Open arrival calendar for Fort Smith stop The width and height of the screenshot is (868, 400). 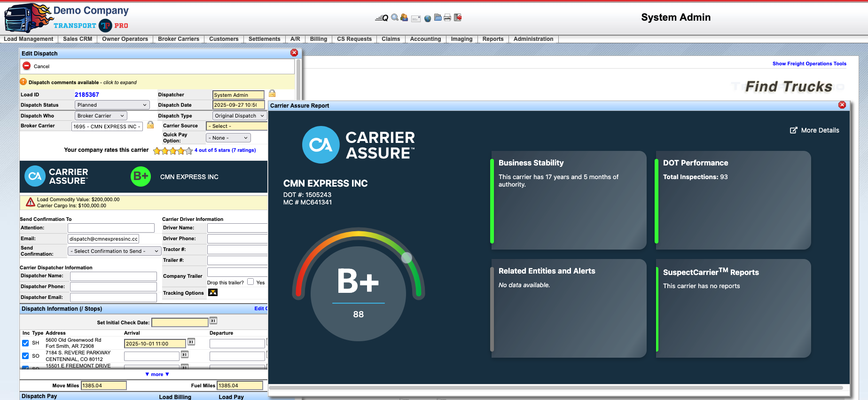tap(191, 342)
